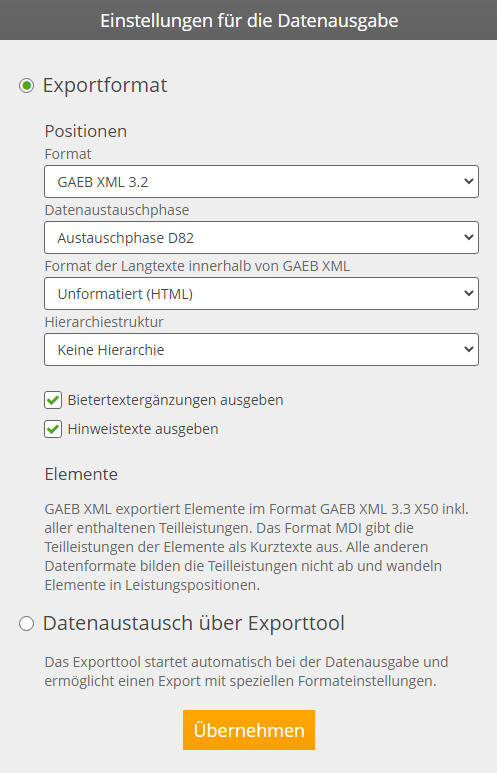Click the Datenaustausch über Exporttool heading text
Screen dimensions: 497x773
[x=194, y=623]
